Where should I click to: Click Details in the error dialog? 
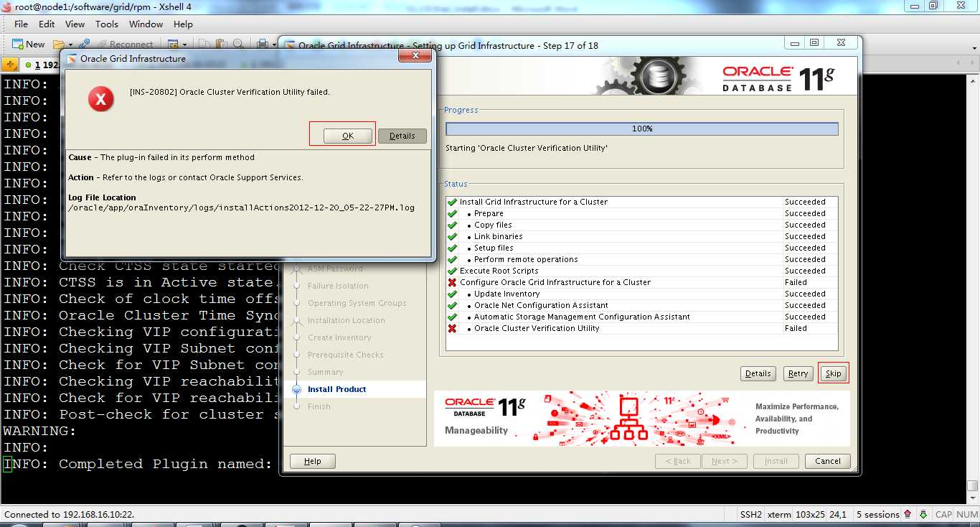pyautogui.click(x=402, y=136)
